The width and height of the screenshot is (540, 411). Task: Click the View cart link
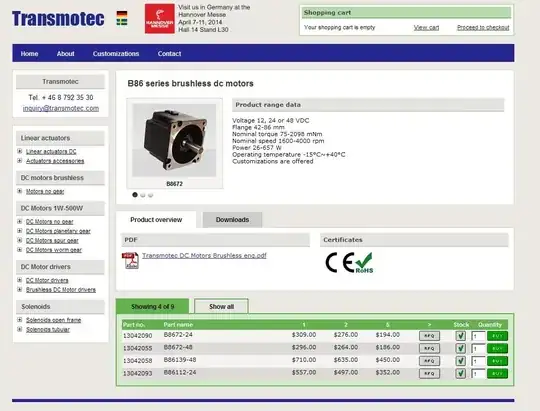pyautogui.click(x=426, y=28)
